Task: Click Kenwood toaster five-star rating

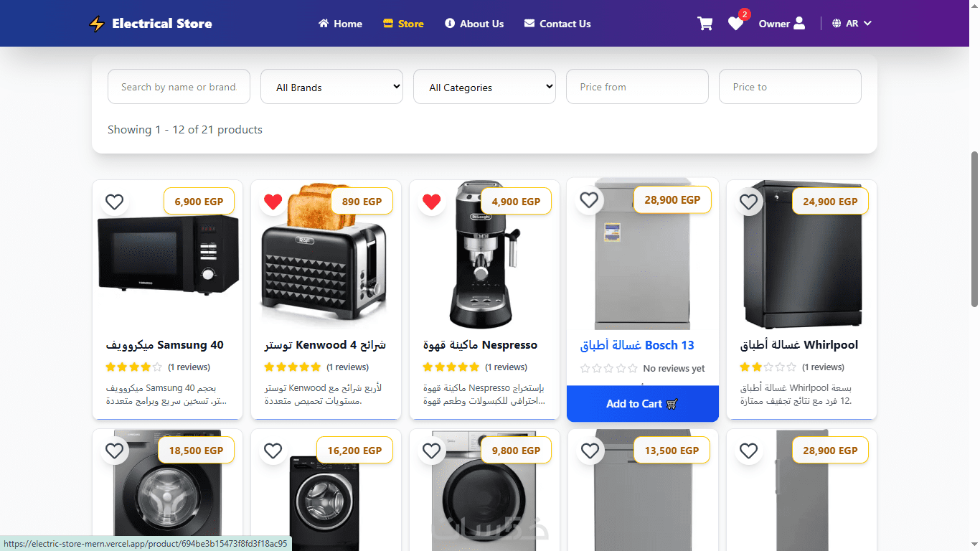Action: [x=293, y=367]
